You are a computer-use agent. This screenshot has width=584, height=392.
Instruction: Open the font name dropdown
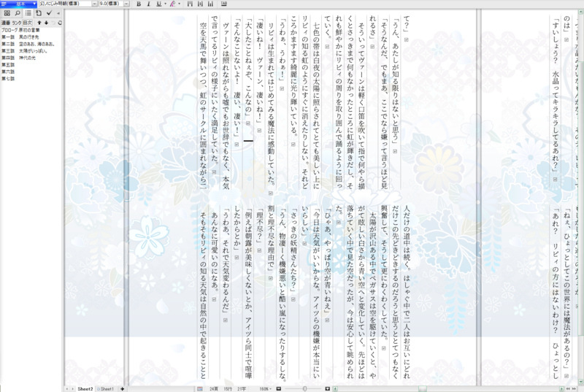click(94, 4)
